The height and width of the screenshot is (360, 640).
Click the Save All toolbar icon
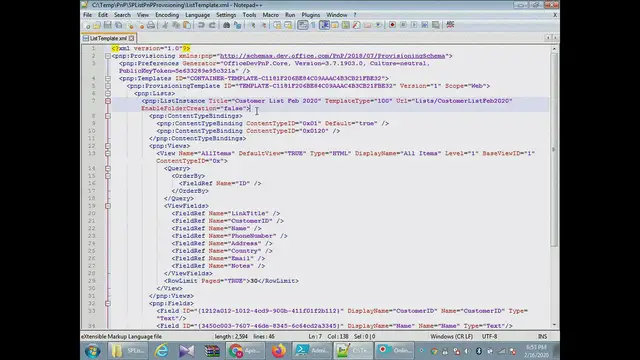point(118,25)
